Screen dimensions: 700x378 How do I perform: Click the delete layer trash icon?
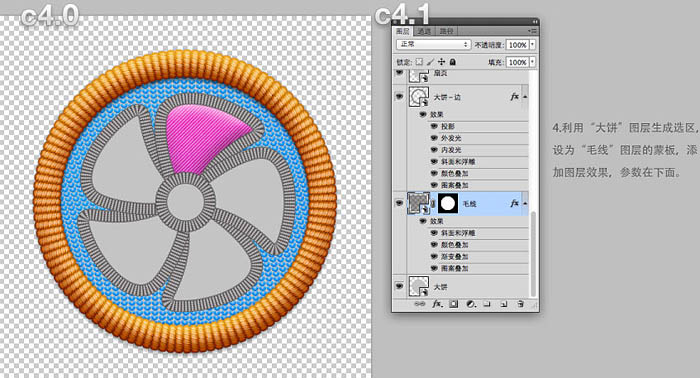(520, 304)
